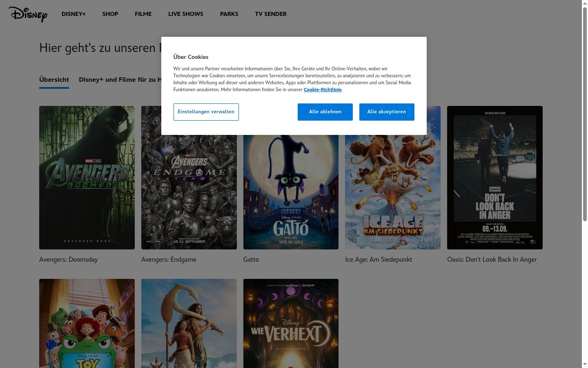Viewport: 588px width, 368px height.
Task: Switch to the Übersicht tab
Action: pos(54,80)
